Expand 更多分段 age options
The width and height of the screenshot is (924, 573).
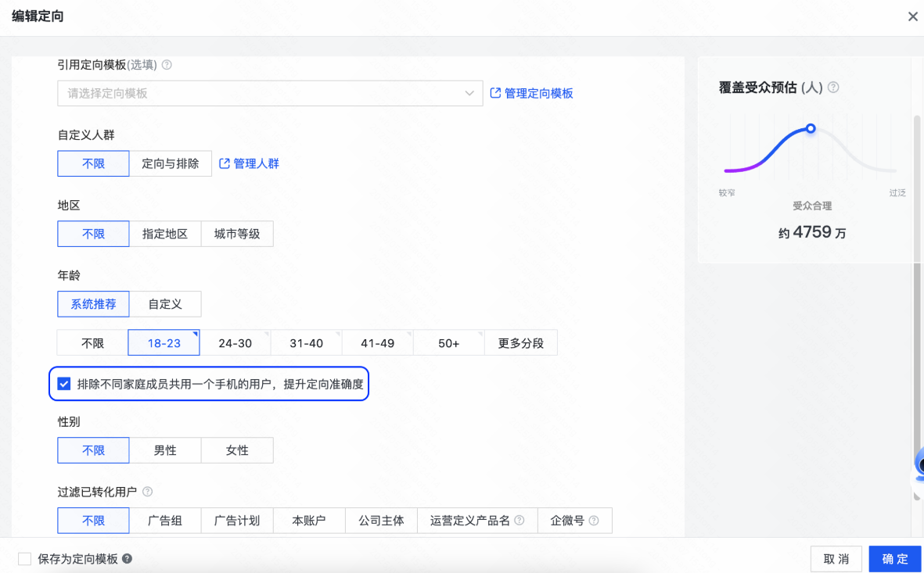coord(520,342)
